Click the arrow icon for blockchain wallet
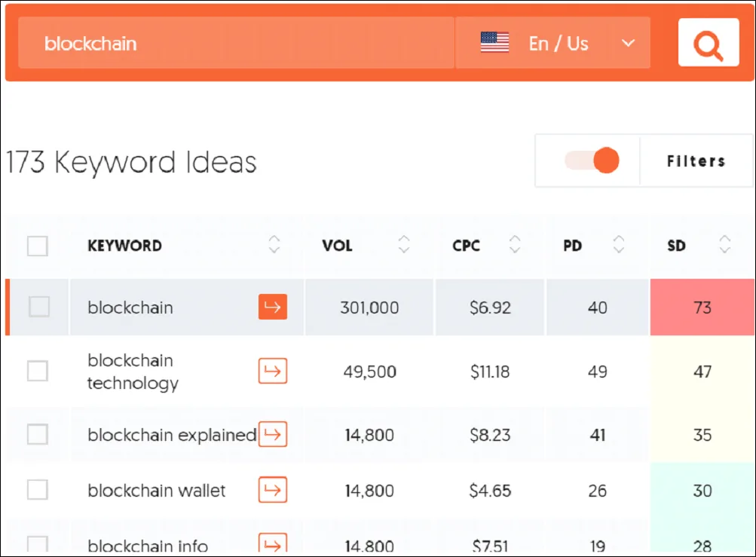756x557 pixels. tap(271, 490)
